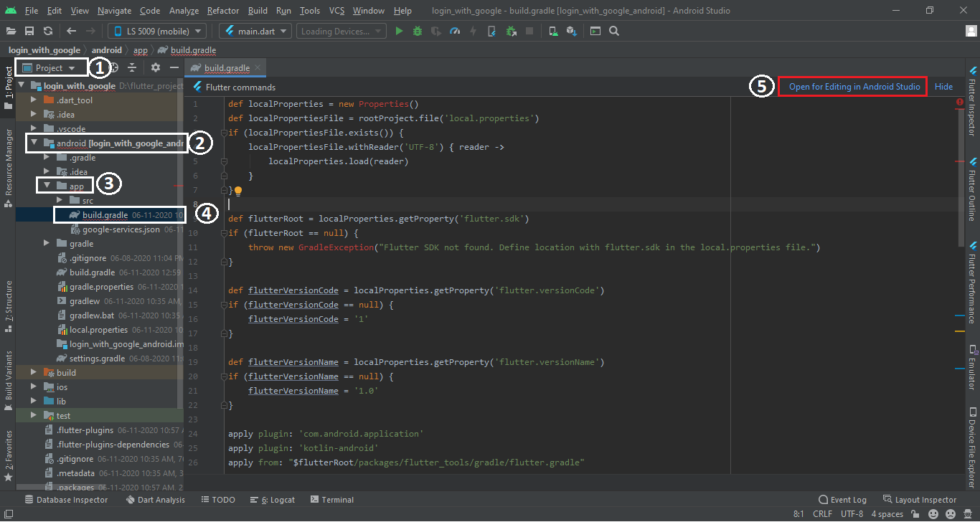Toggle the Structure tool window strip
Screen dimensions: 980x522
[x=9, y=307]
